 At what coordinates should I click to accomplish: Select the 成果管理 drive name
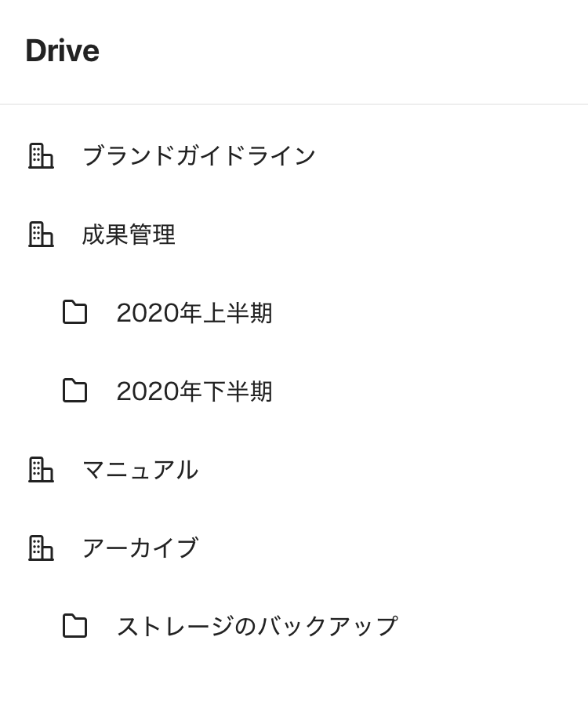tap(129, 234)
